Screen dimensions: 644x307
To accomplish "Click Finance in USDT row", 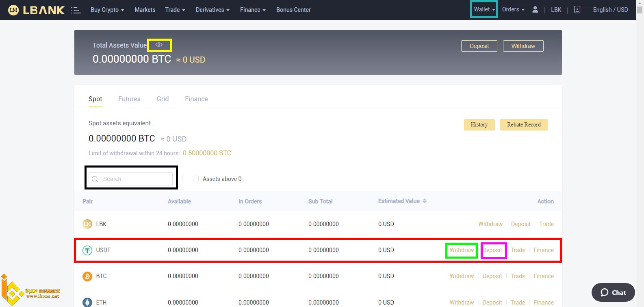I will (x=544, y=250).
